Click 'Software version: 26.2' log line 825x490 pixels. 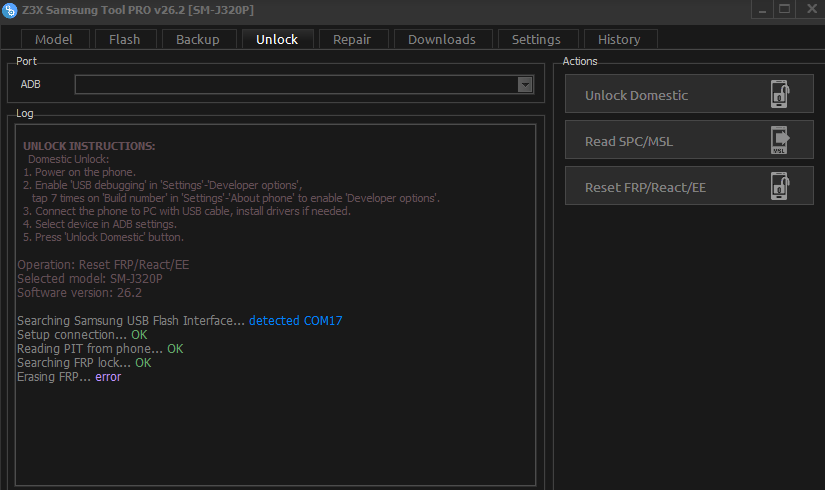pyautogui.click(x=79, y=293)
